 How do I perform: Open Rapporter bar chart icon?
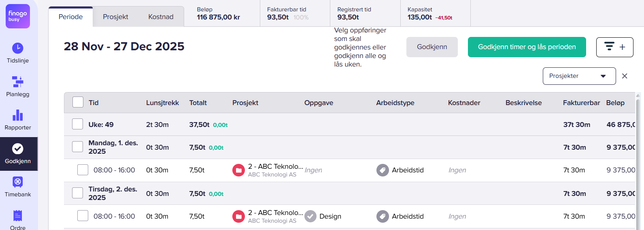click(x=18, y=115)
